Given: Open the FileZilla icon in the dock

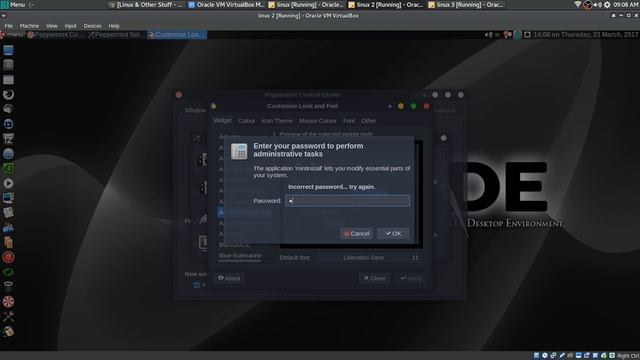Looking at the screenshot, I should [x=8, y=139].
